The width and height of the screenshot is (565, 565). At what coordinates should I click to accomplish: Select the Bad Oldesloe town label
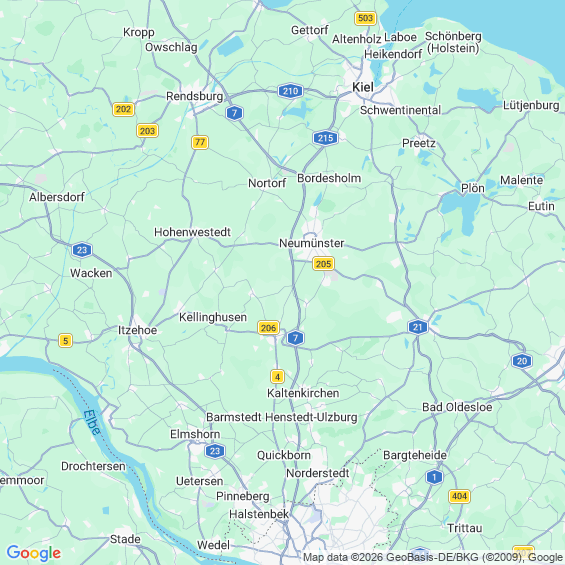(x=457, y=407)
